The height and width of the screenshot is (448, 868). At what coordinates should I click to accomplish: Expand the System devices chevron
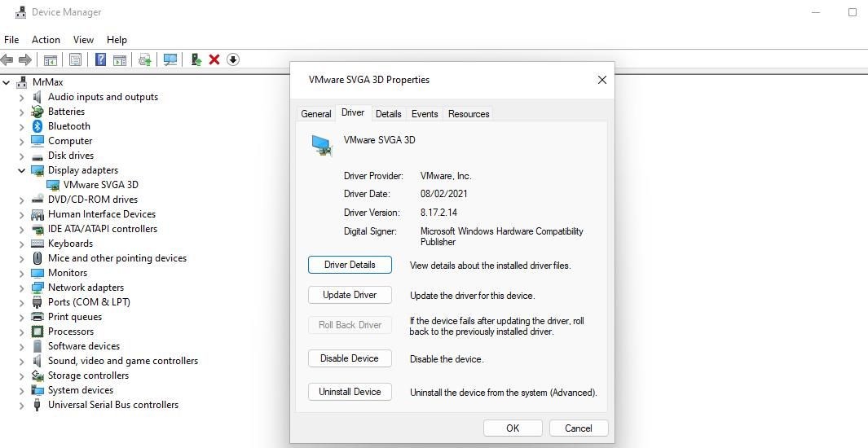[21, 390]
